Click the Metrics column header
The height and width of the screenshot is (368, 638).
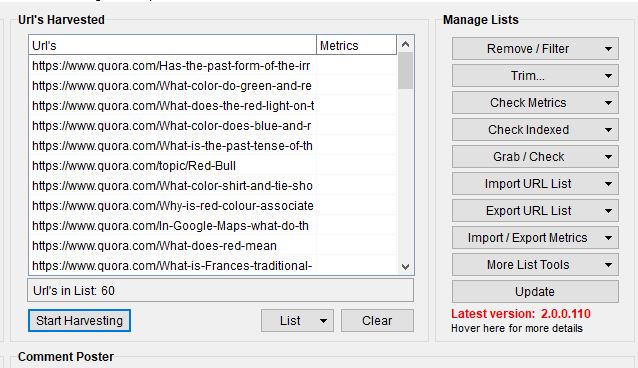pos(356,45)
